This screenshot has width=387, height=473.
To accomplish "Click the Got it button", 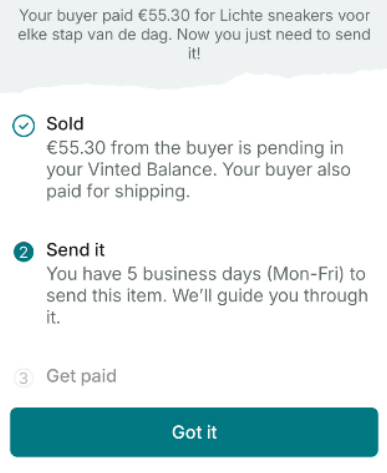I will click(194, 432).
